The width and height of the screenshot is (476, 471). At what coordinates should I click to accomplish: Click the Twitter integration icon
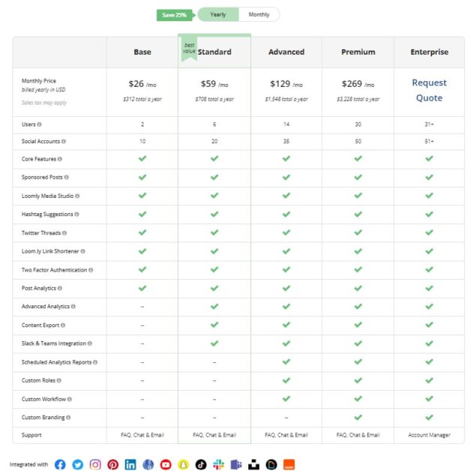pyautogui.click(x=77, y=464)
